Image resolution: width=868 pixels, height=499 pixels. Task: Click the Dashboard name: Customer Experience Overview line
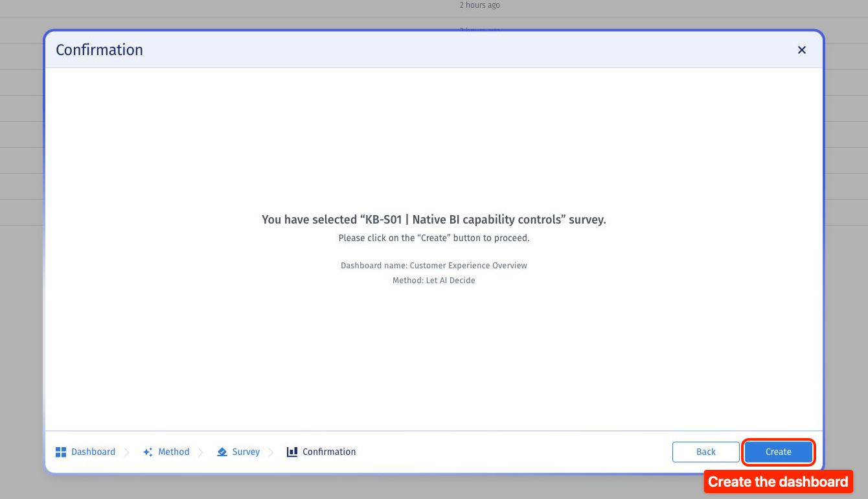(434, 266)
